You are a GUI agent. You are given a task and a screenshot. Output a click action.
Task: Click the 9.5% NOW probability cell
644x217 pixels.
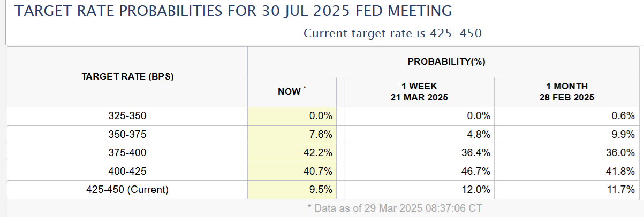[322, 190]
